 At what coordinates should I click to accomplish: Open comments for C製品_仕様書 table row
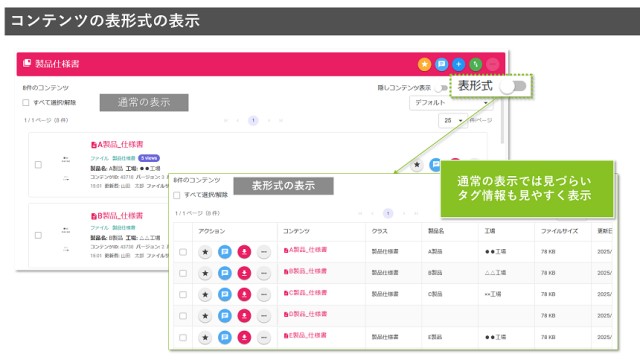(x=224, y=294)
